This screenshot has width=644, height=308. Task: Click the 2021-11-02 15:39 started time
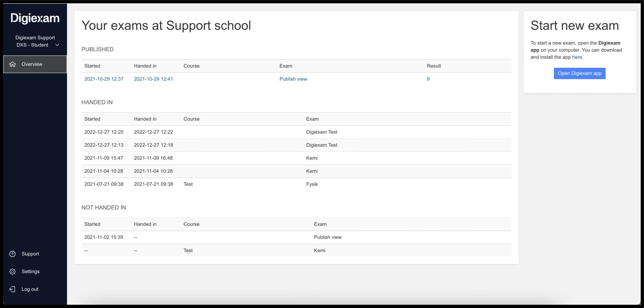pyautogui.click(x=103, y=237)
